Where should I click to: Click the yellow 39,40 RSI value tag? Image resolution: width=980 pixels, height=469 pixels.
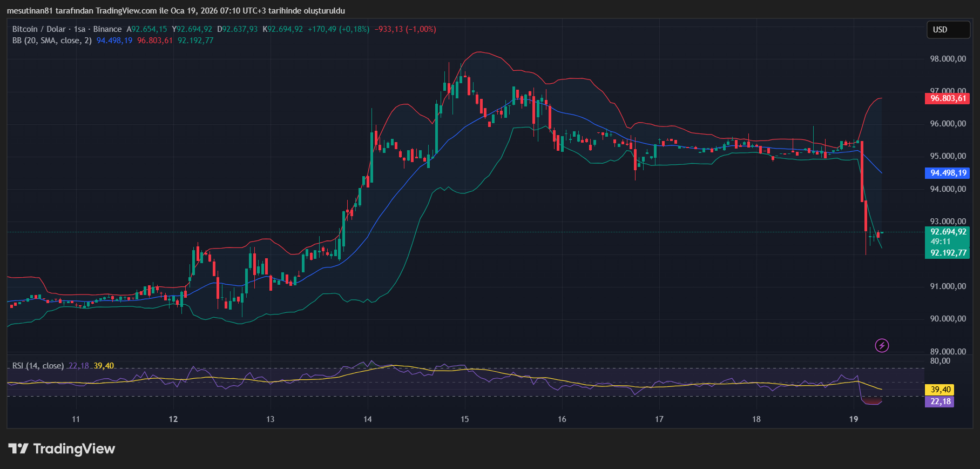click(940, 390)
